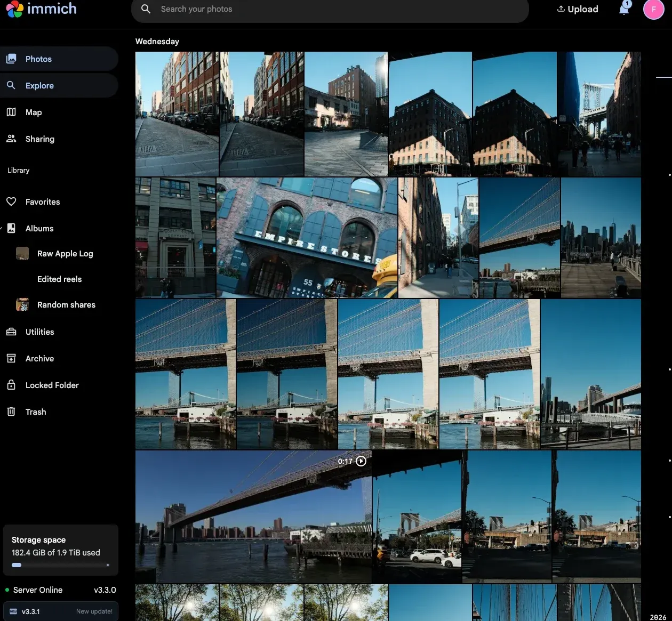
Task: Jump to 2026 on timeline scrubber
Action: point(658,617)
